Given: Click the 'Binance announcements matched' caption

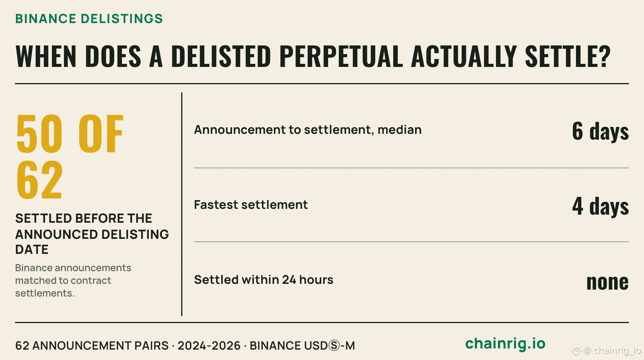Looking at the screenshot, I should pyautogui.click(x=73, y=280).
